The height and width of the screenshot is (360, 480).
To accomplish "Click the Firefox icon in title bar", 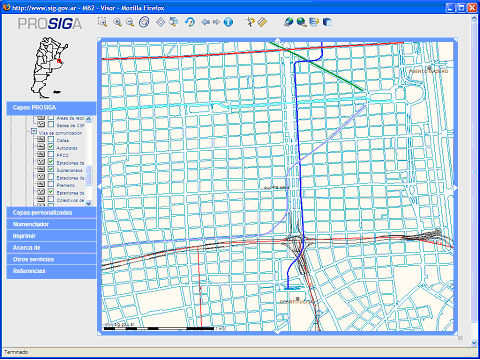I will coord(6,7).
